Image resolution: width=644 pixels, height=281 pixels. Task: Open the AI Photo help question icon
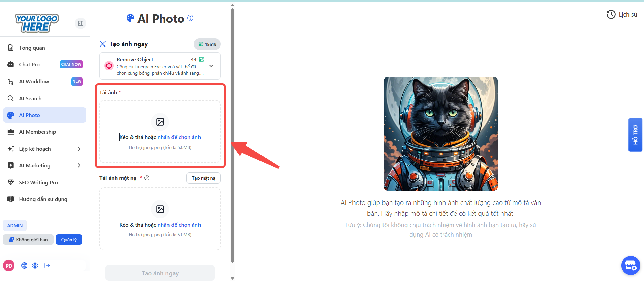pos(190,18)
